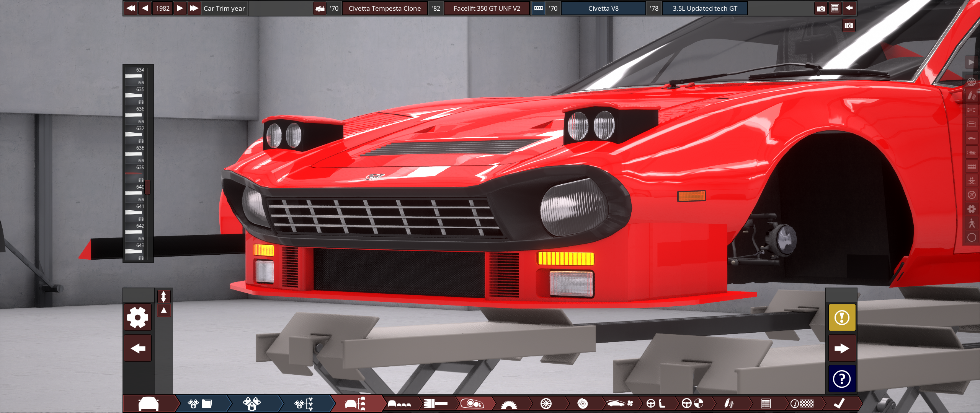This screenshot has height=413, width=980.
Task: Toggle pedestrian walking figure option
Action: (972, 223)
